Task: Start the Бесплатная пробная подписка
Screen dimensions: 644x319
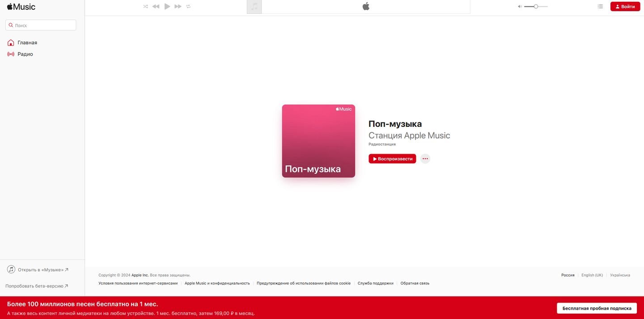Action: pos(597,308)
